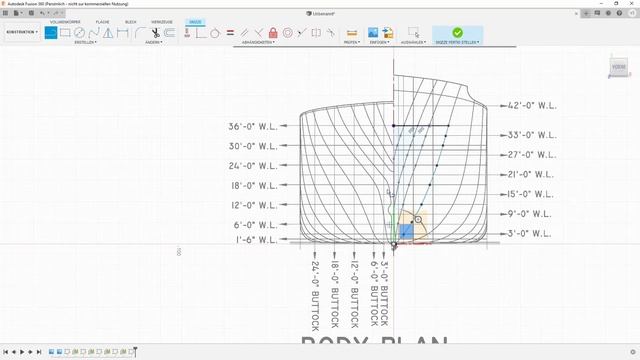Click the timeline end marker

[x=135, y=351]
